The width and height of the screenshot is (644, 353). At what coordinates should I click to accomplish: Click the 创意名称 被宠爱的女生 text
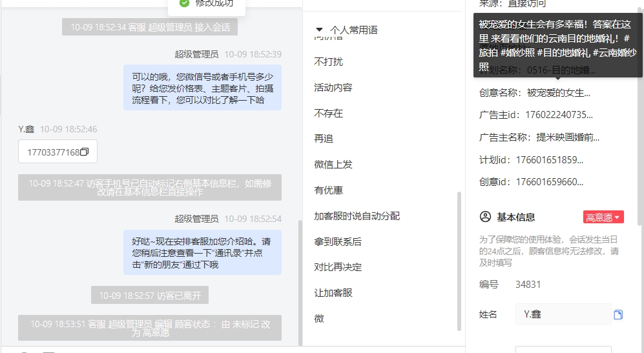[x=534, y=93]
